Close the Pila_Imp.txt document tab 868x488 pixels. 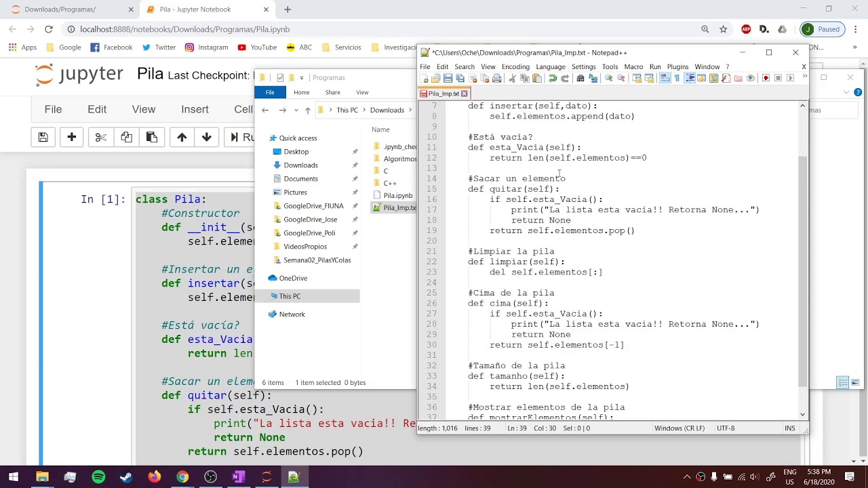coord(464,94)
